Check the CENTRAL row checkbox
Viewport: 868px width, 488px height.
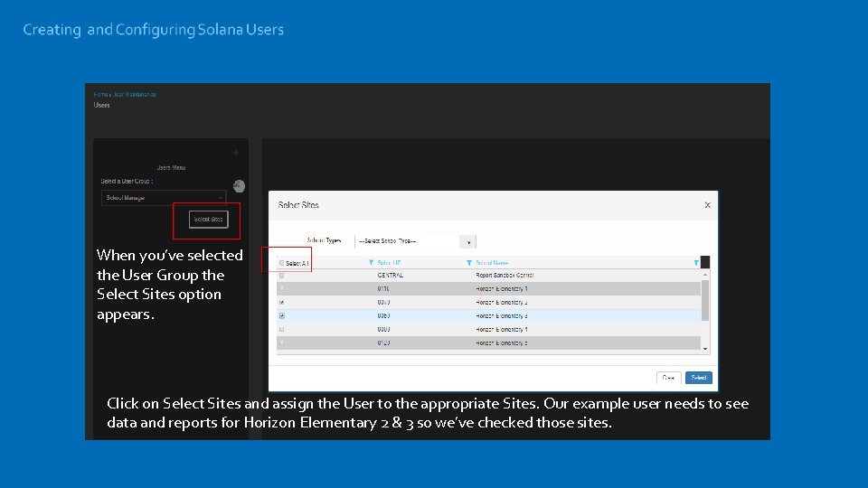[282, 276]
